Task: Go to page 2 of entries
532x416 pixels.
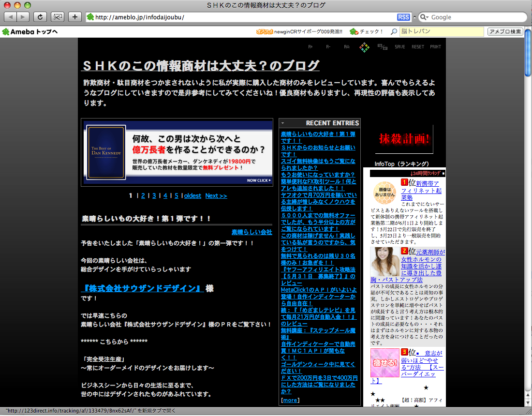Action: click(x=143, y=196)
